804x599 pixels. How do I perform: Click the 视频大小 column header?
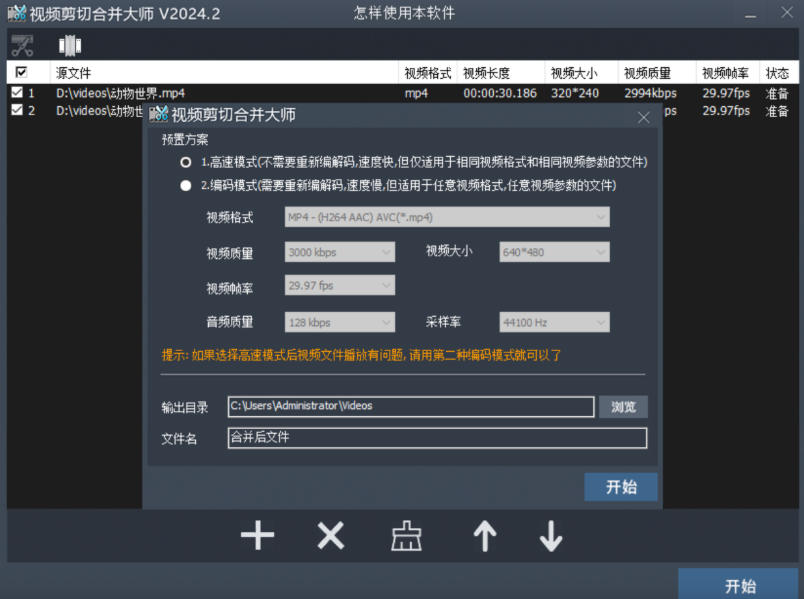581,72
